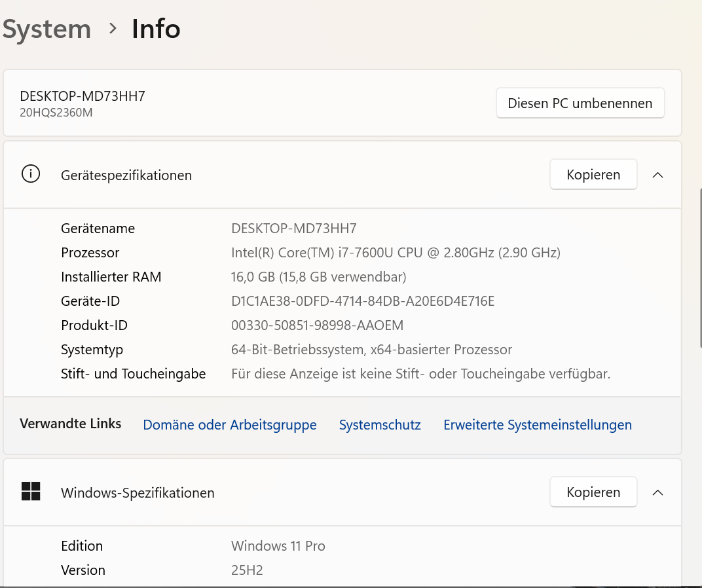Open Domäne oder Arbeitsgruppe link

click(x=230, y=424)
